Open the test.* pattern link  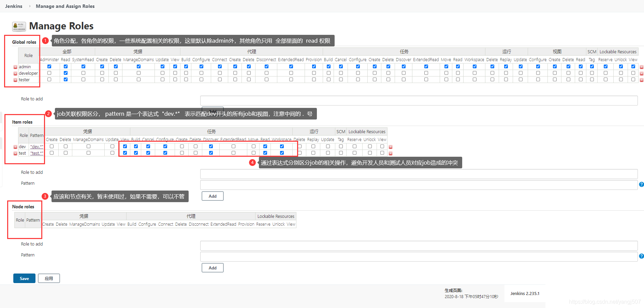point(36,153)
